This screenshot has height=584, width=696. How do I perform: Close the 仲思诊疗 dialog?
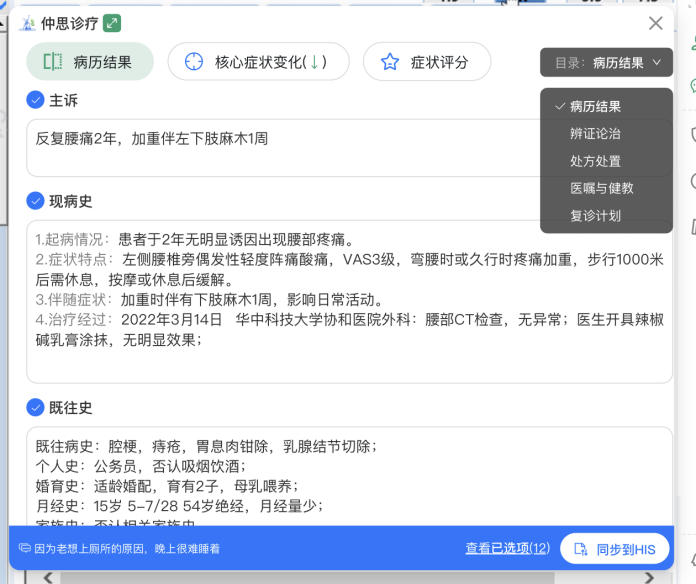[656, 23]
